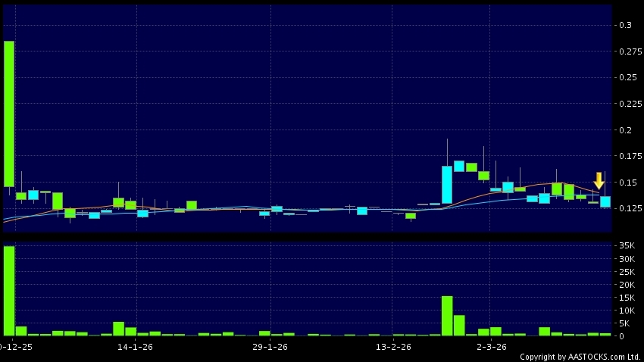Select the 13-2-26 date on the axis
The height and width of the screenshot is (362, 644).
tap(393, 347)
